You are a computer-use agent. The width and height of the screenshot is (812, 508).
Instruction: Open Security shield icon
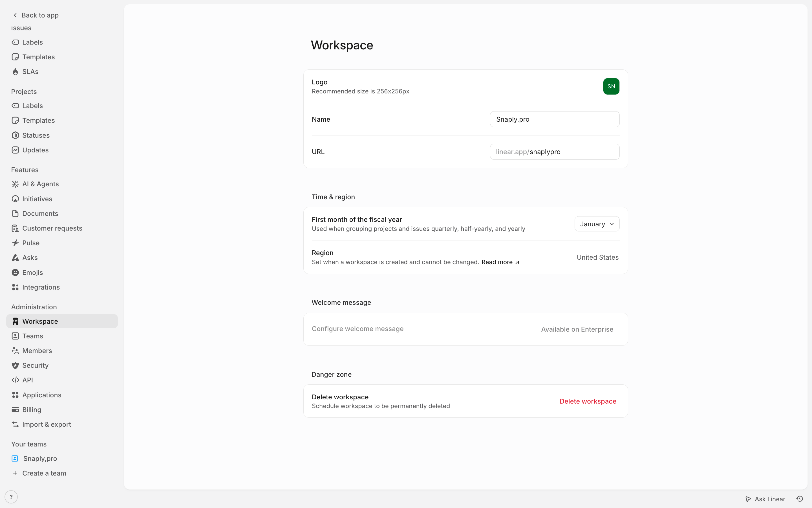coord(15,365)
